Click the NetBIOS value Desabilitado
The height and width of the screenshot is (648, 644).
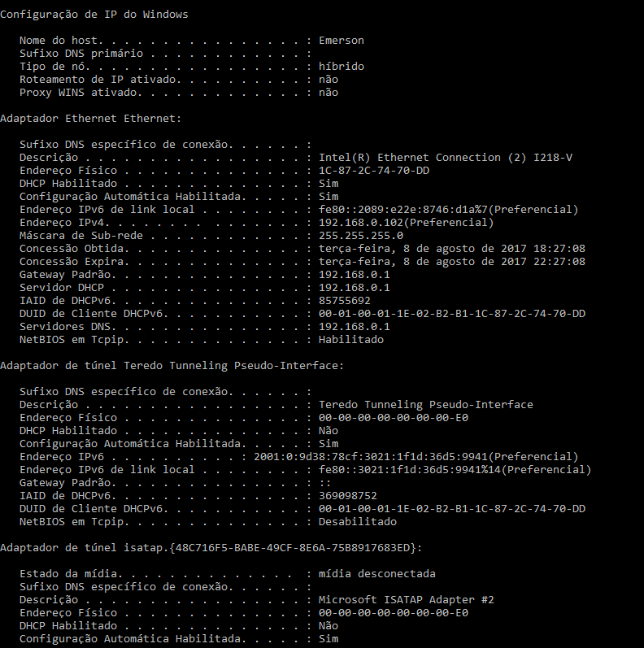pos(357,521)
